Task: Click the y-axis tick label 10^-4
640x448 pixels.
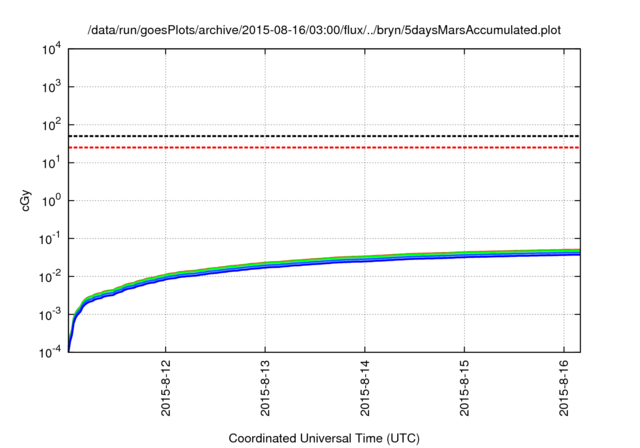Action: pos(49,352)
